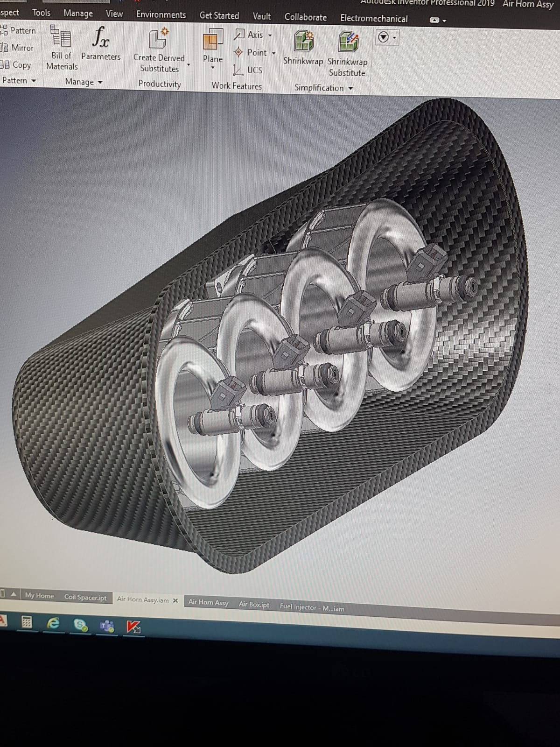Close the Air Horn Assy.iam tab

175,600
